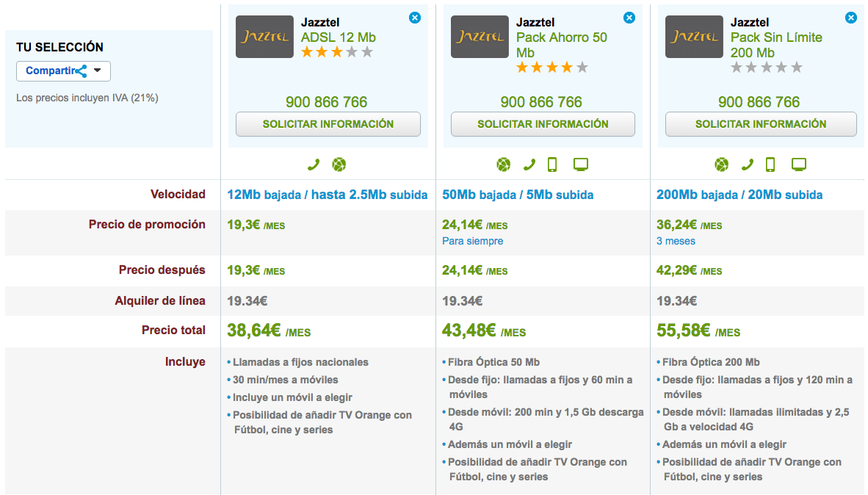Click TV icon under Pack Sin Límite 200 Mb
Screen dimensions: 868x495
click(799, 165)
